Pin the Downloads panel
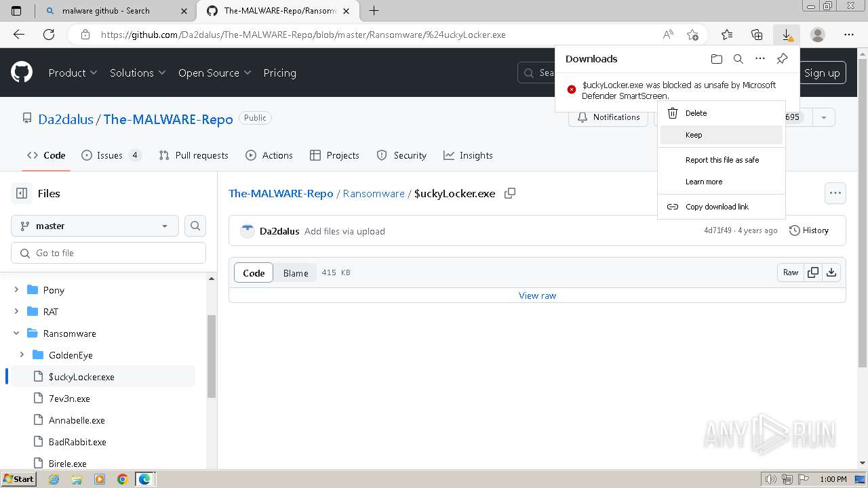The height and width of the screenshot is (488, 868). (782, 59)
